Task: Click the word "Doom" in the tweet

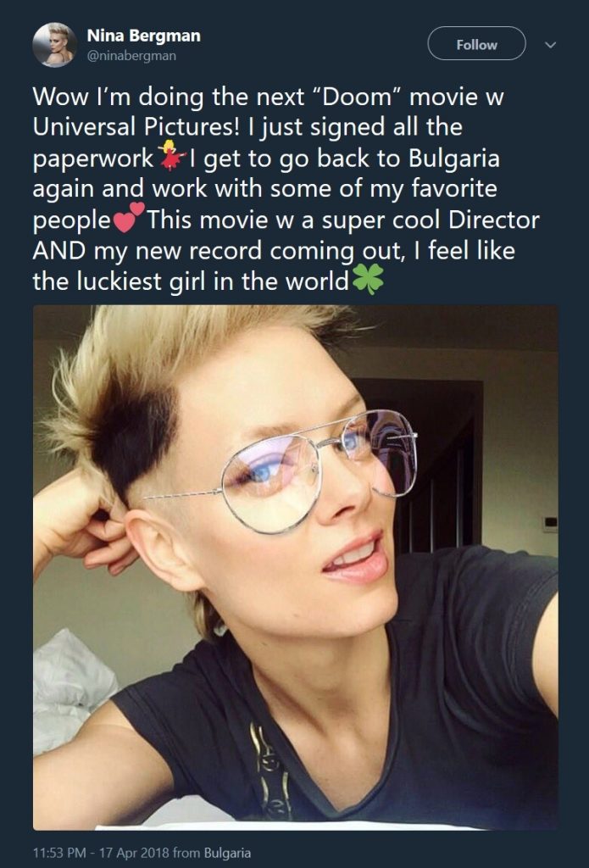Action: pos(359,97)
